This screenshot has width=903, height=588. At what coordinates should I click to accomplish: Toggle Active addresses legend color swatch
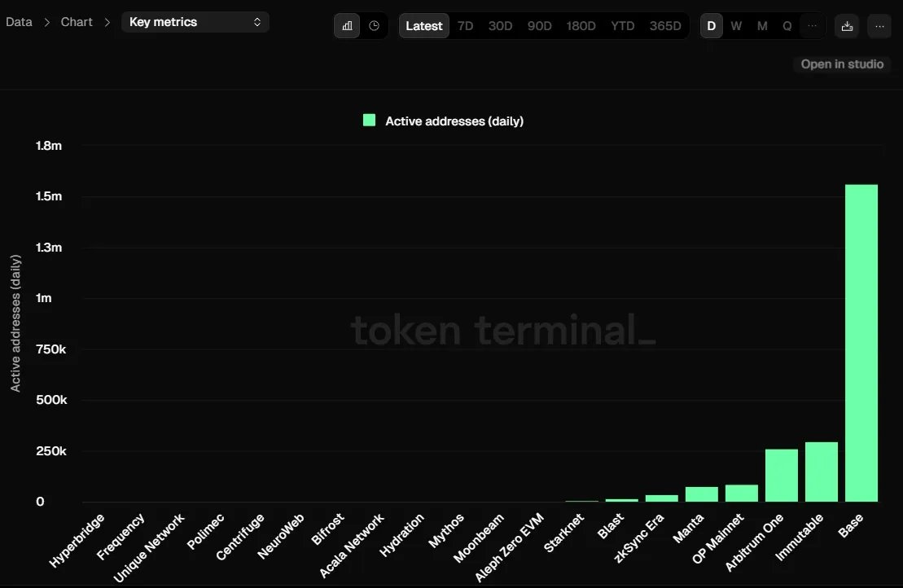point(370,121)
